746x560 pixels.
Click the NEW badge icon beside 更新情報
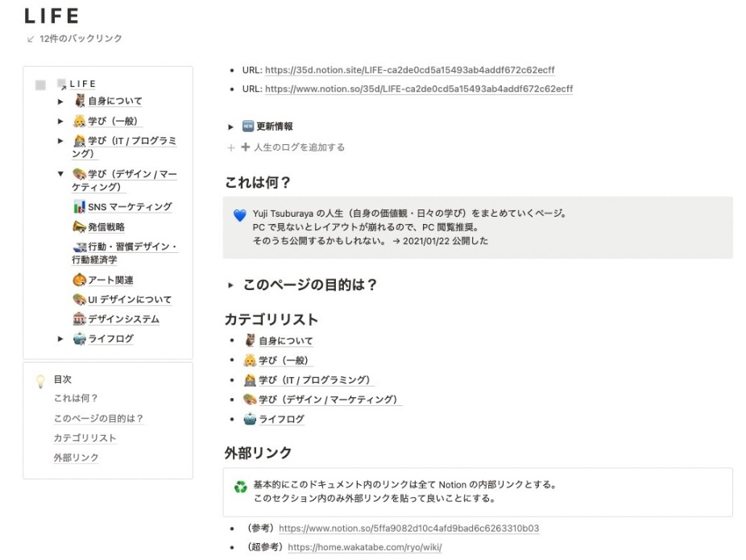coord(248,126)
